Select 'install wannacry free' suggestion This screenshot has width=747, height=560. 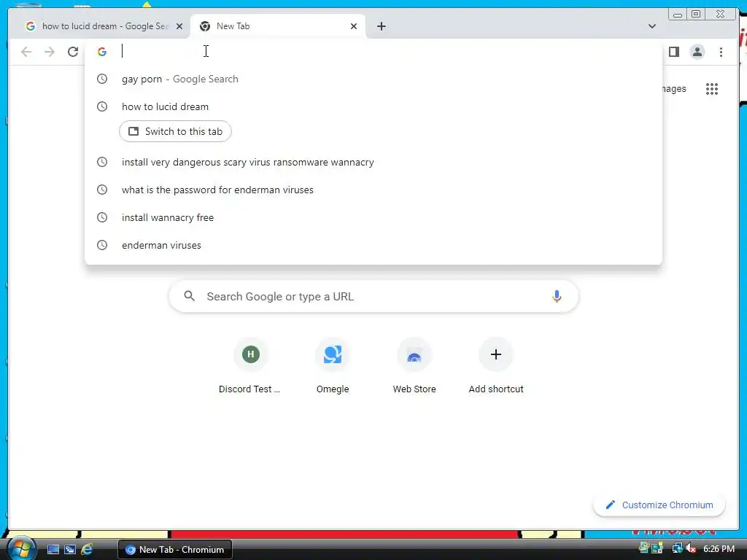pos(373,217)
